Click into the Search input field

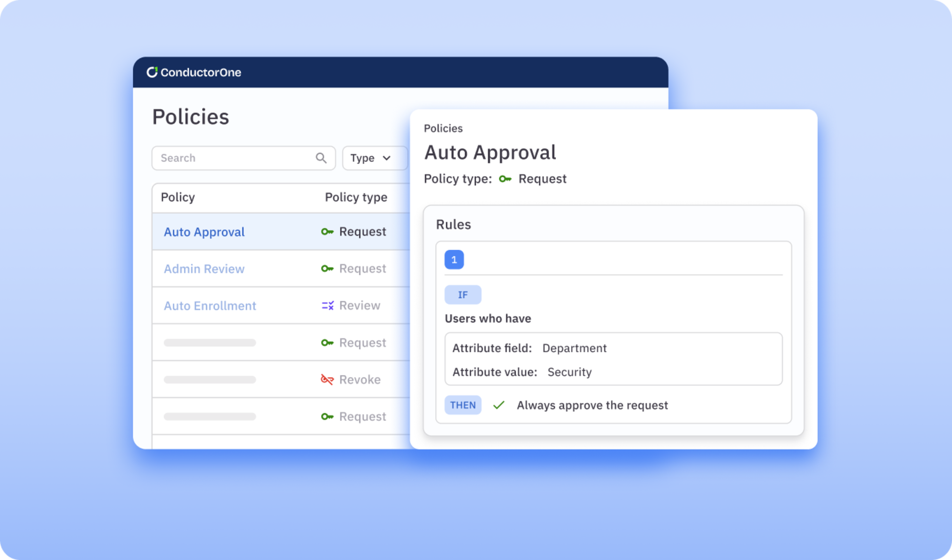click(x=234, y=158)
